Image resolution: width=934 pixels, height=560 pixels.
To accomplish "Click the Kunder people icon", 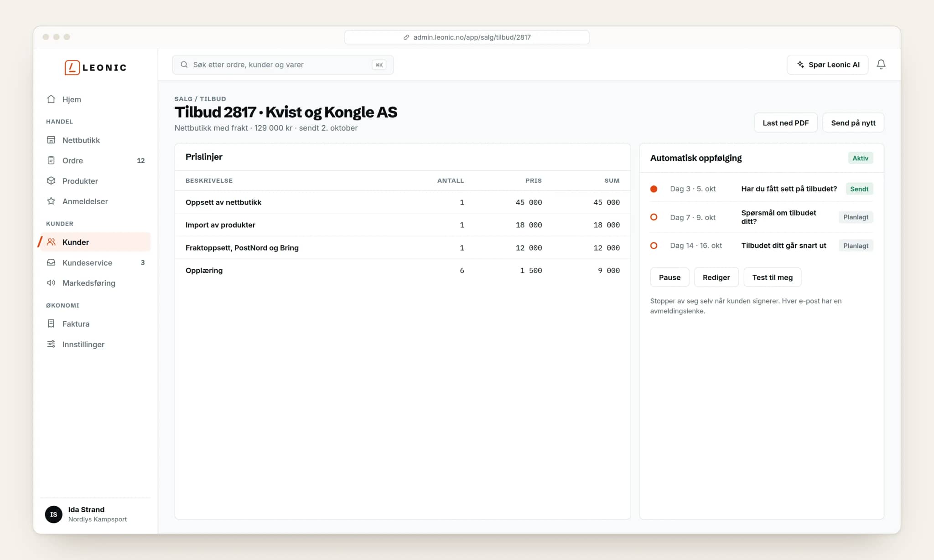I will point(51,242).
